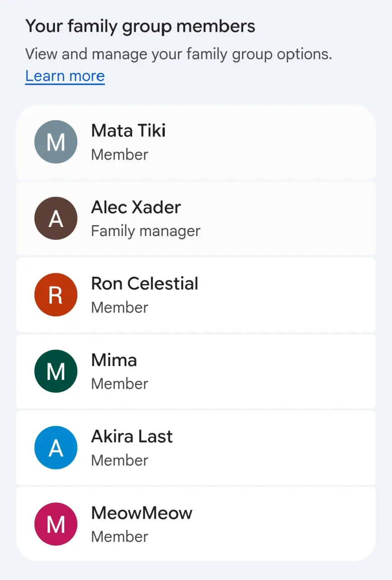The image size is (392, 580).
Task: Open MeowMeow member entry
Action: [x=196, y=524]
